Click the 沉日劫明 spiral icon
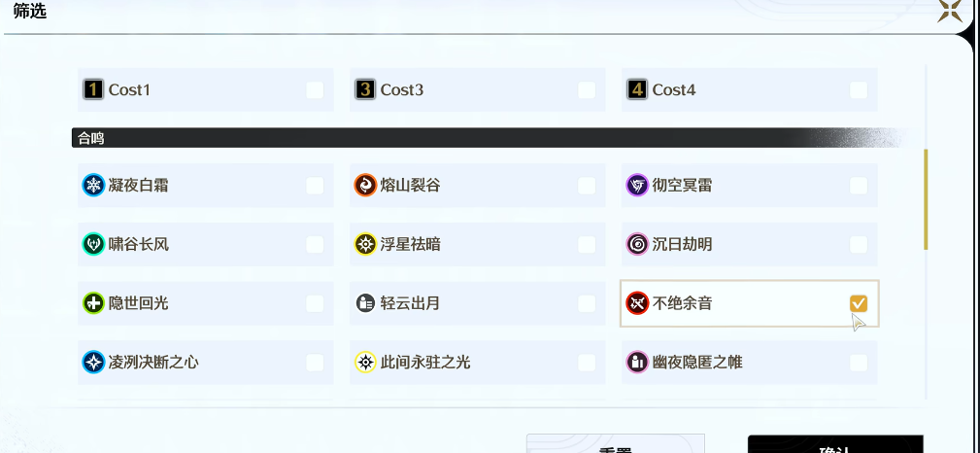The width and height of the screenshot is (980, 453). [x=637, y=244]
